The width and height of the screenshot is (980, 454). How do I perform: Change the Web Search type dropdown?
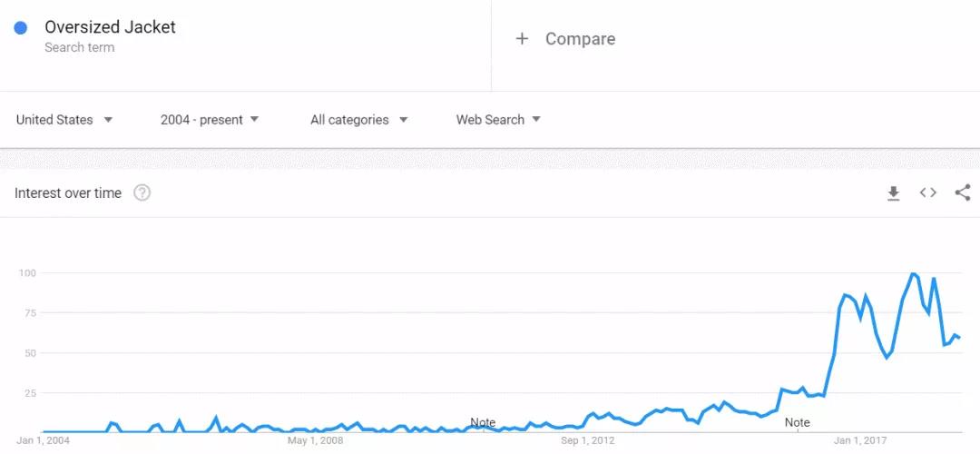[x=498, y=120]
